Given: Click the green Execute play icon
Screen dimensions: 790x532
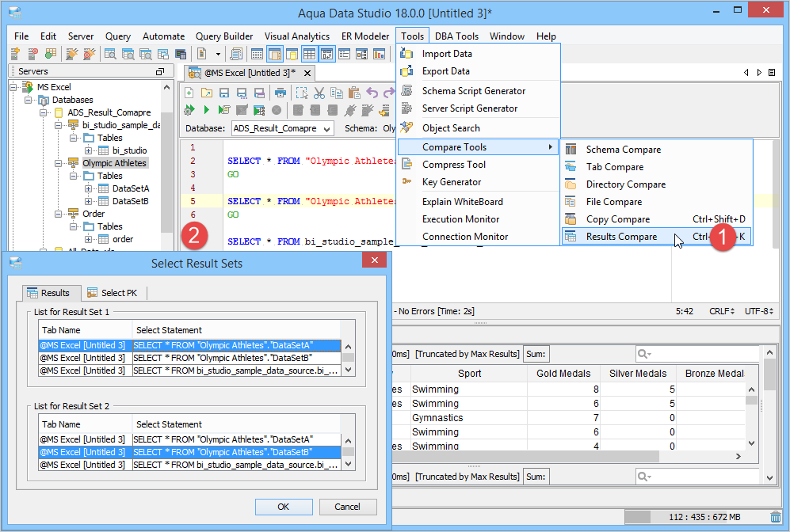Looking at the screenshot, I should [x=206, y=110].
